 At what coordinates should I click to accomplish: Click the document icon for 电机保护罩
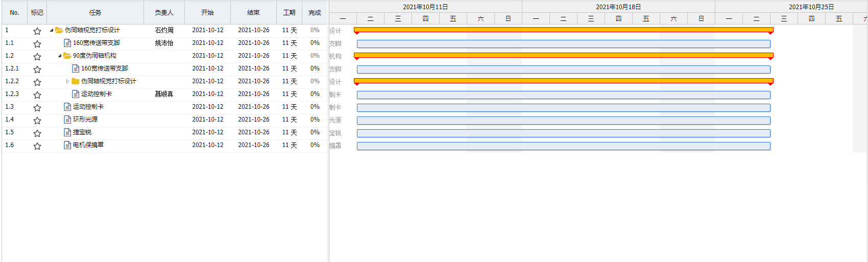(67, 145)
